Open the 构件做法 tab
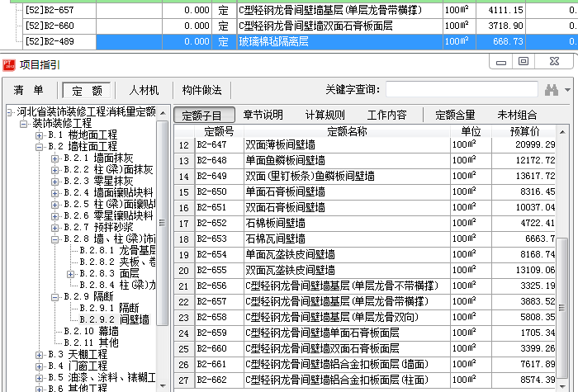The height and width of the screenshot is (392, 578). point(202,90)
